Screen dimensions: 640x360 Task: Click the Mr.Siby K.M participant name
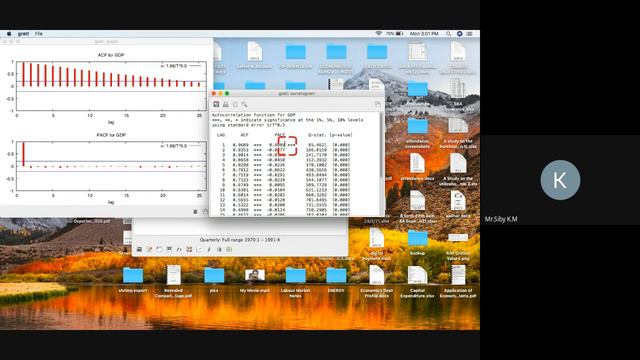click(x=501, y=219)
